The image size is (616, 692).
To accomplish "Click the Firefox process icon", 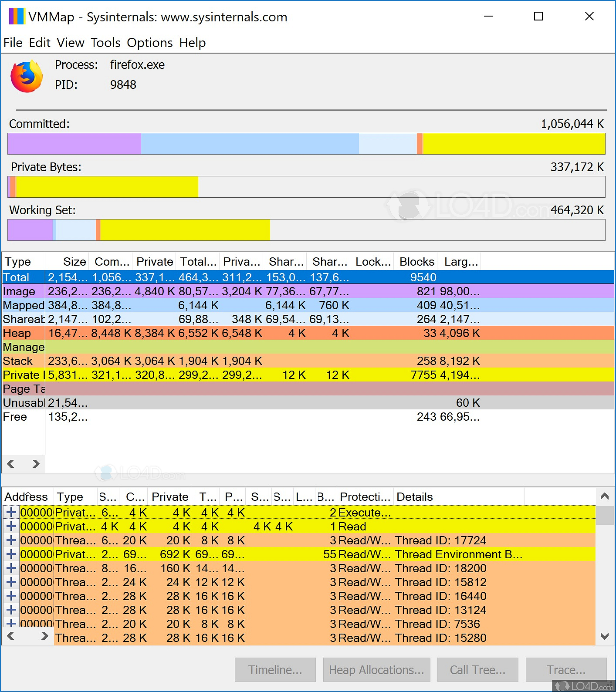I will 27,76.
